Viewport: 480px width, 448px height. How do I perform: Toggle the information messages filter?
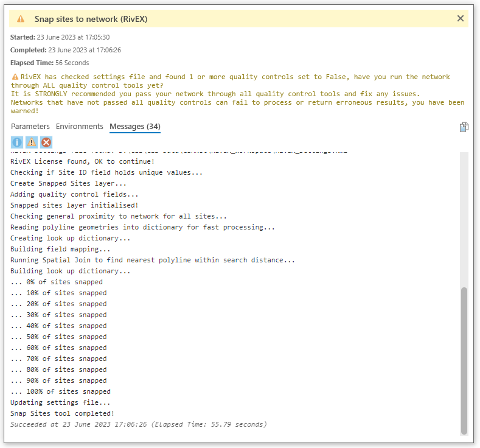tap(17, 142)
